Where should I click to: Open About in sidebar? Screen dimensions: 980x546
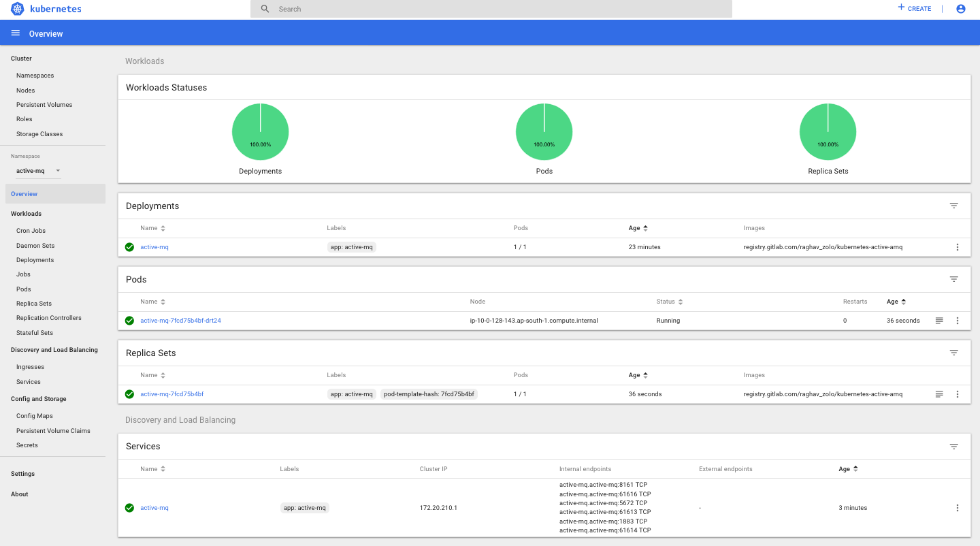[20, 494]
